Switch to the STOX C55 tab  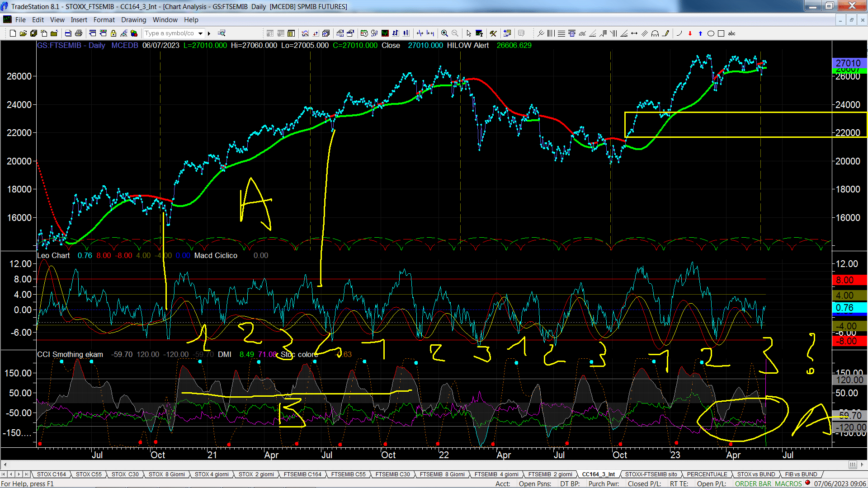[x=89, y=474]
